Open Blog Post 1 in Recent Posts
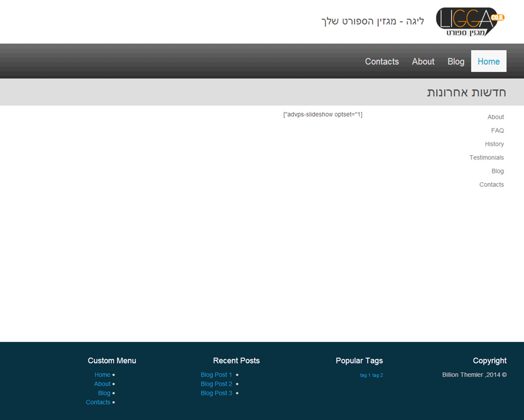524x420 pixels. point(216,374)
